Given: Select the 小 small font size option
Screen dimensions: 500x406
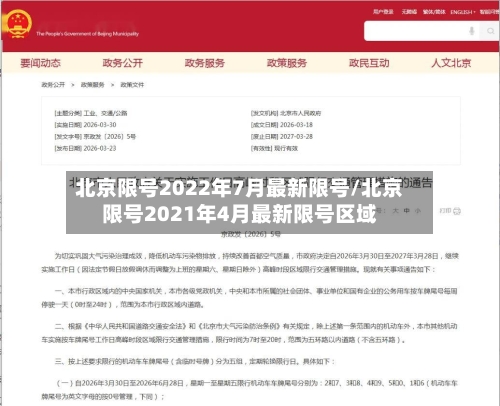Looking at the screenshot, I should [x=418, y=211].
